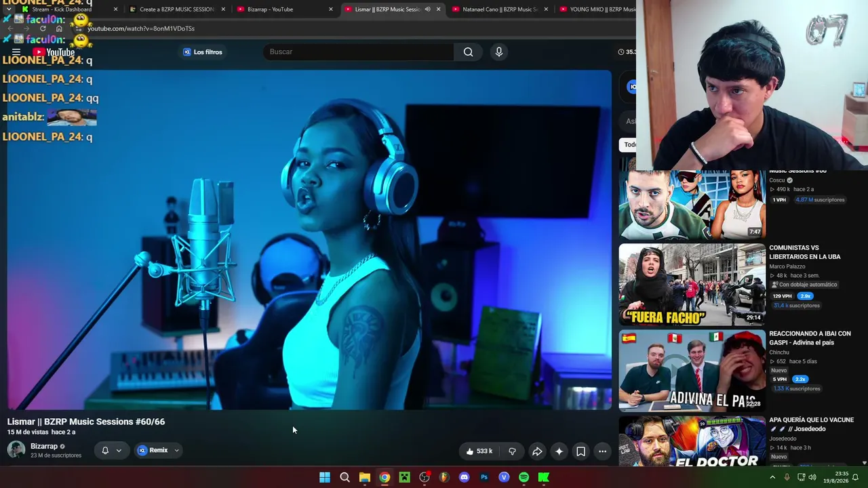Open the three-dot more actions menu

602,451
